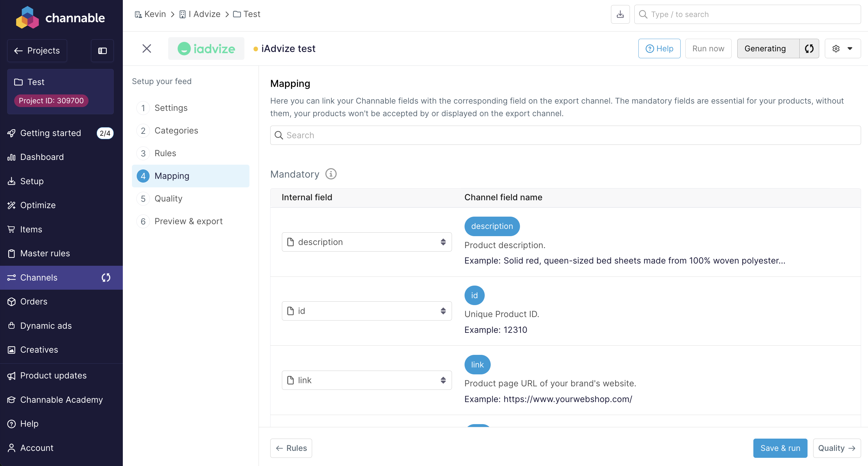The height and width of the screenshot is (466, 868).
Task: Click the Mapping search field
Action: point(565,135)
